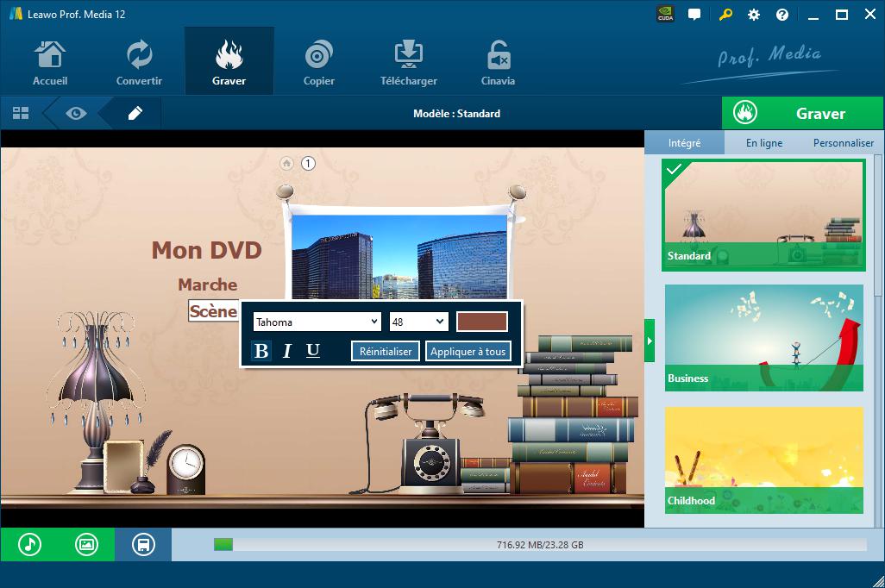Viewport: 885px width, 588px height.
Task: Save menu template with floppy icon
Action: 143,545
